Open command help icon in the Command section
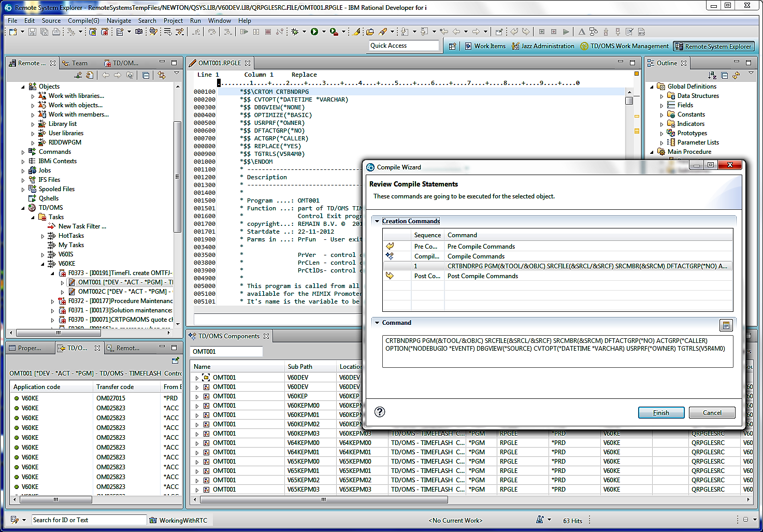763x532 pixels. pyautogui.click(x=727, y=325)
